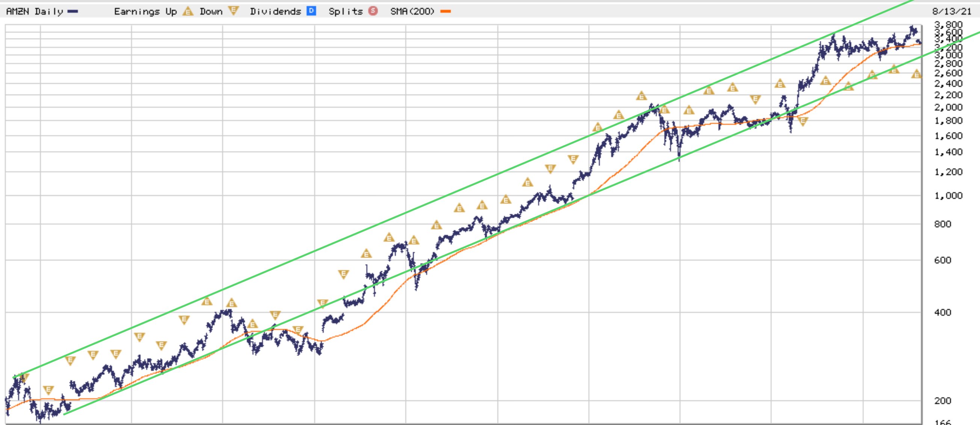Viewport: 980px width, 425px height.
Task: Click the navy AMZN Daily line swatch
Action: 72,11
